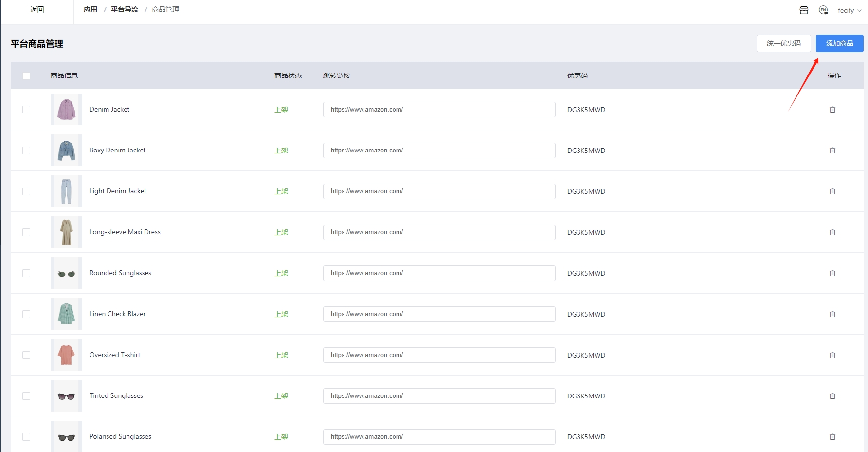Edit the Boxy Denim Jacket link field
868x452 pixels.
439,151
